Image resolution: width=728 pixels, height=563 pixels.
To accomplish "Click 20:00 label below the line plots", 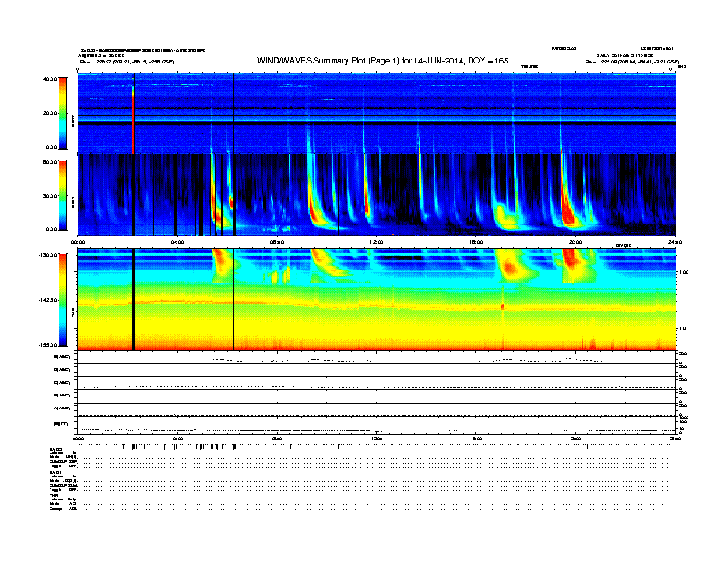I will coord(575,439).
